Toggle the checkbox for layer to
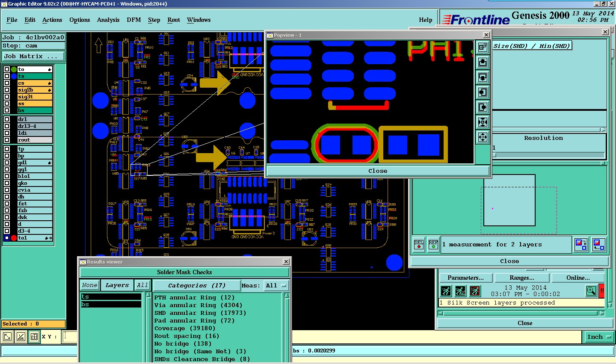This screenshot has width=616, height=364. [7, 69]
